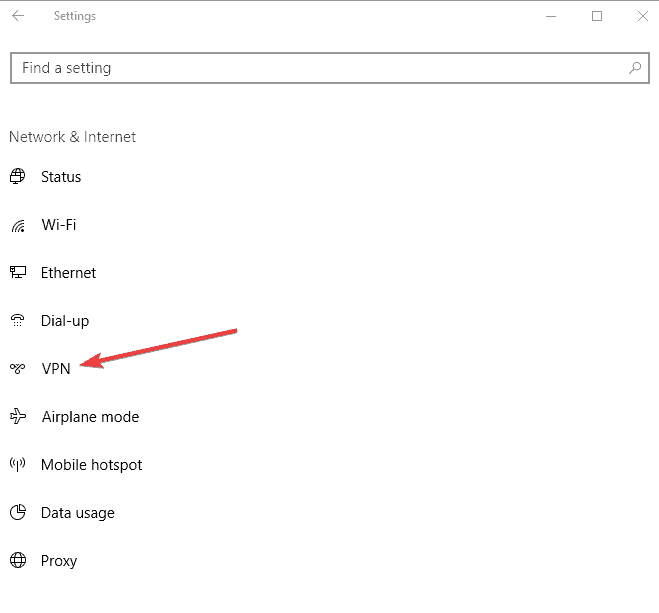Close the Settings window
Screen dimensions: 659x613
pyautogui.click(x=643, y=16)
